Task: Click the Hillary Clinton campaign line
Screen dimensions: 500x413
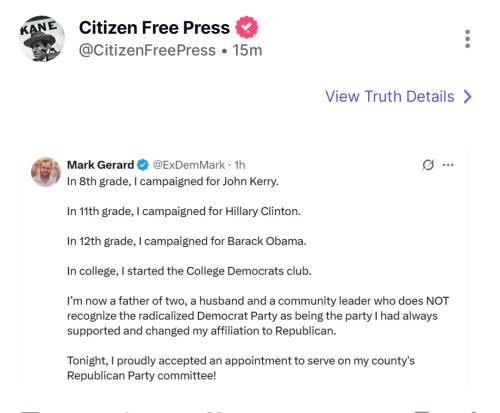Action: (184, 211)
